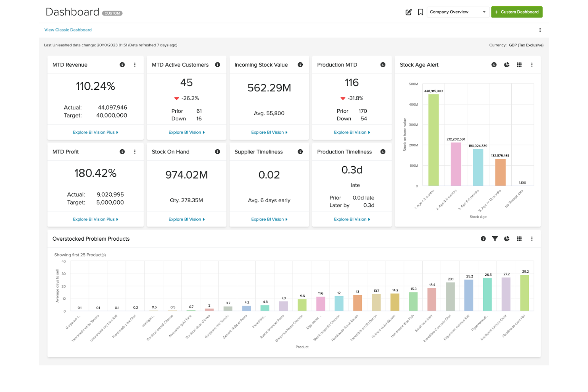
Task: Select the Handmade cyan Hat bar
Action: (525, 293)
